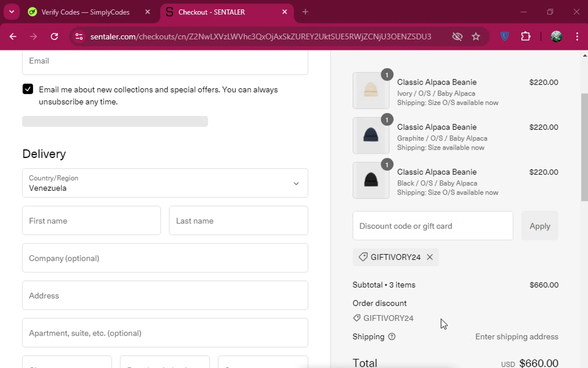Click the Address field
Image resolution: width=588 pixels, height=368 pixels.
click(165, 295)
